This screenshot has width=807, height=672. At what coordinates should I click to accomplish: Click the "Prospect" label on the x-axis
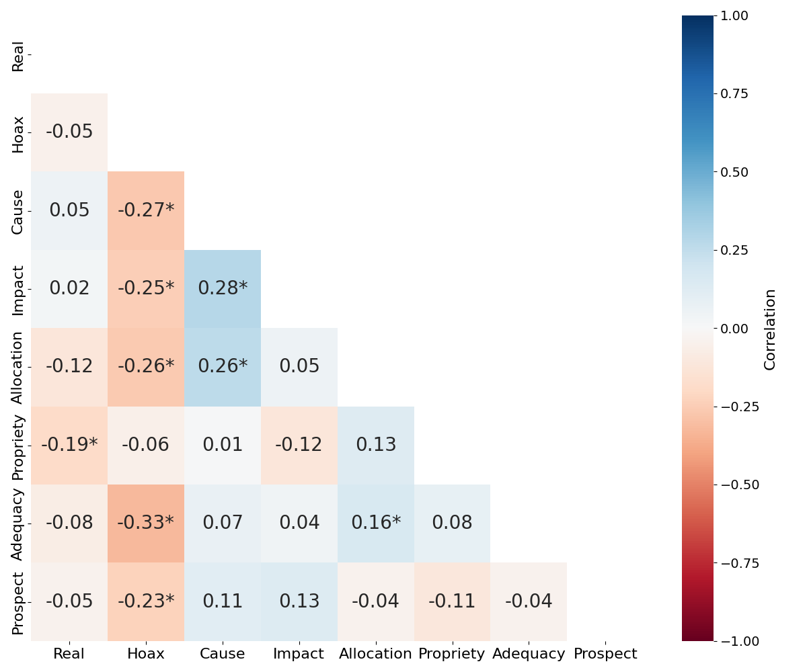click(605, 654)
